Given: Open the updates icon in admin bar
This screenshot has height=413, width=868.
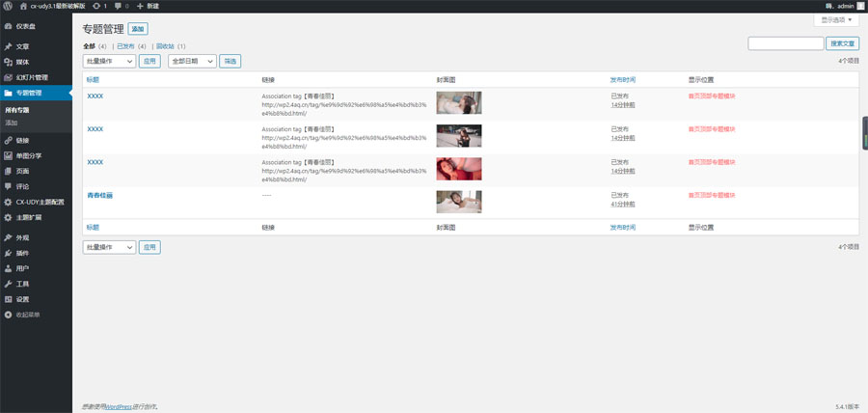Looking at the screenshot, I should tap(96, 6).
